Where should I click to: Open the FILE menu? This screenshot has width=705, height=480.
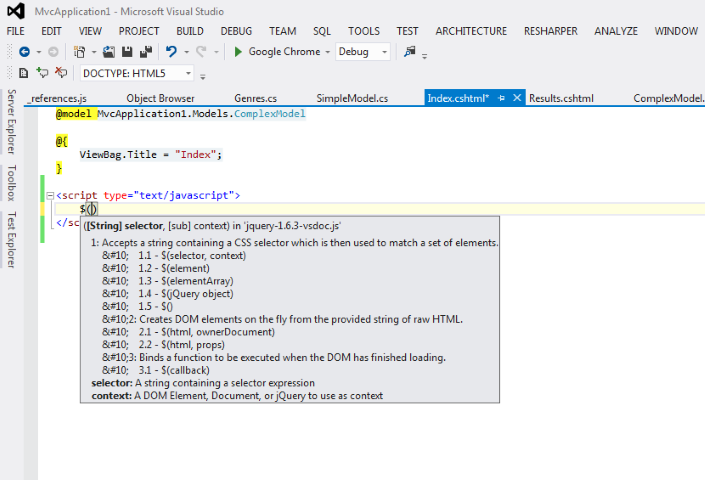(16, 31)
